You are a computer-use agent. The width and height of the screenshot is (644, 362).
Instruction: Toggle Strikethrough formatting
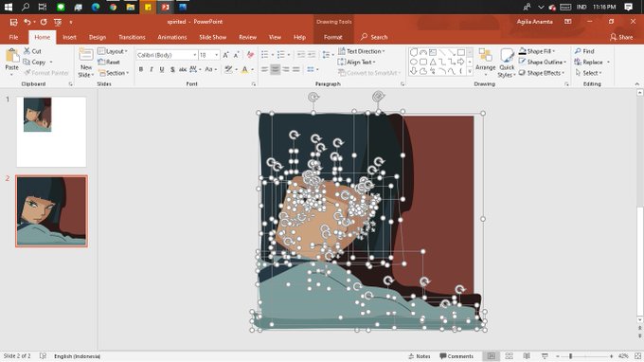[183, 69]
